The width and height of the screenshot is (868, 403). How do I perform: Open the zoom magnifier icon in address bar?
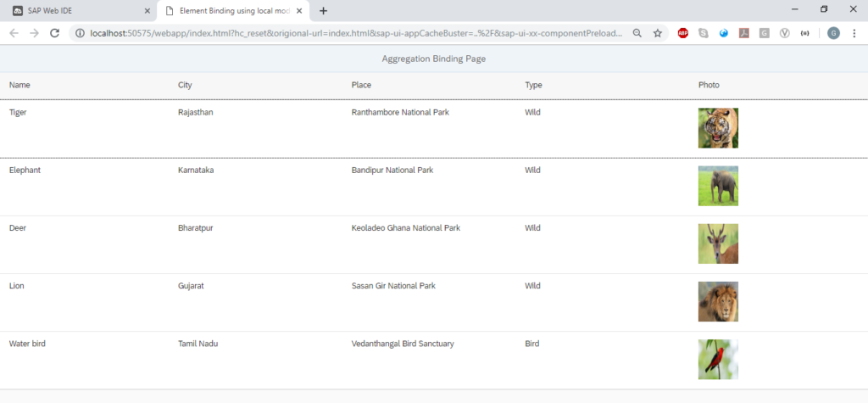(x=637, y=33)
